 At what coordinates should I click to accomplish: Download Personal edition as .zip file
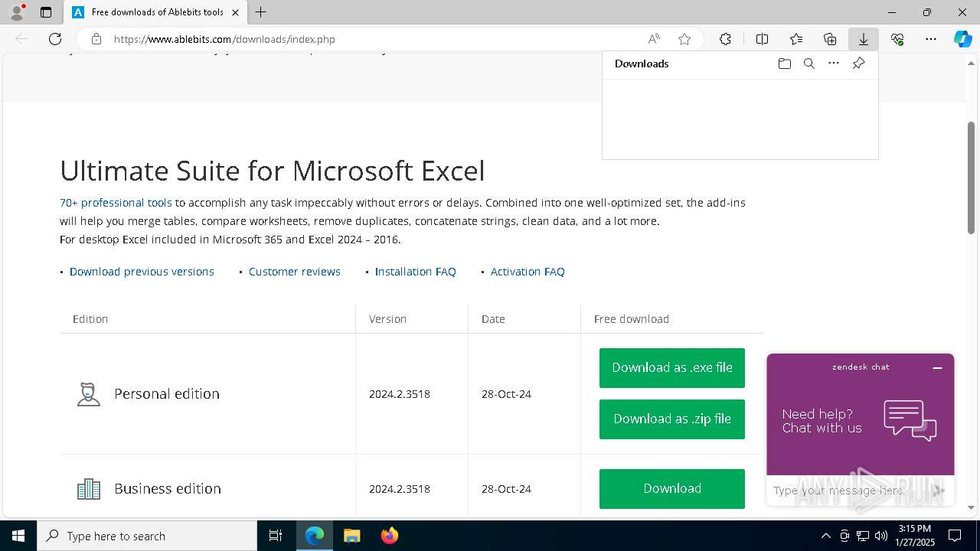point(672,419)
